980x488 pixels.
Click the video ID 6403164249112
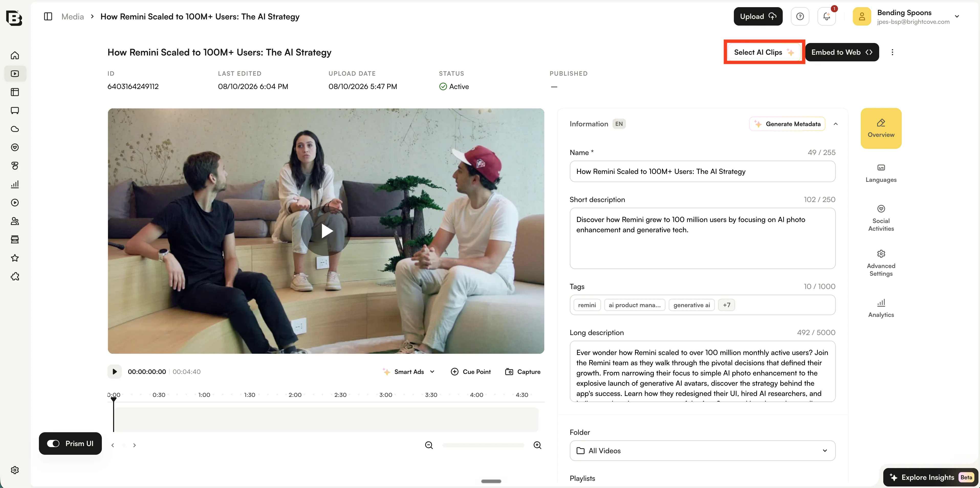point(133,86)
